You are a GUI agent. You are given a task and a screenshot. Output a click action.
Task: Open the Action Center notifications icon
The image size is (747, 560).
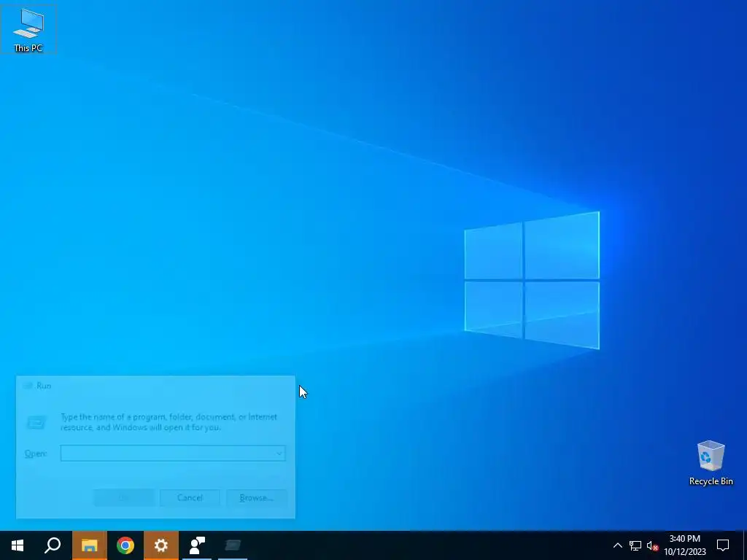(x=723, y=545)
